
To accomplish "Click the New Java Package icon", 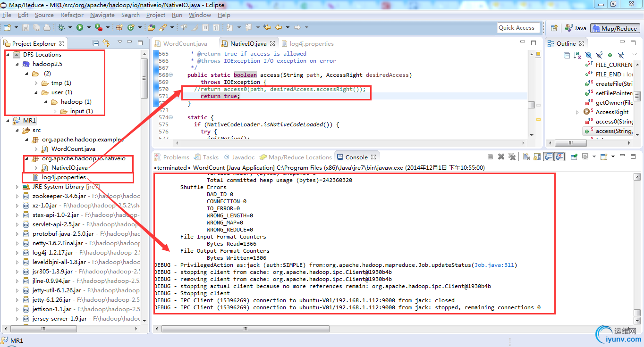I will [x=119, y=27].
